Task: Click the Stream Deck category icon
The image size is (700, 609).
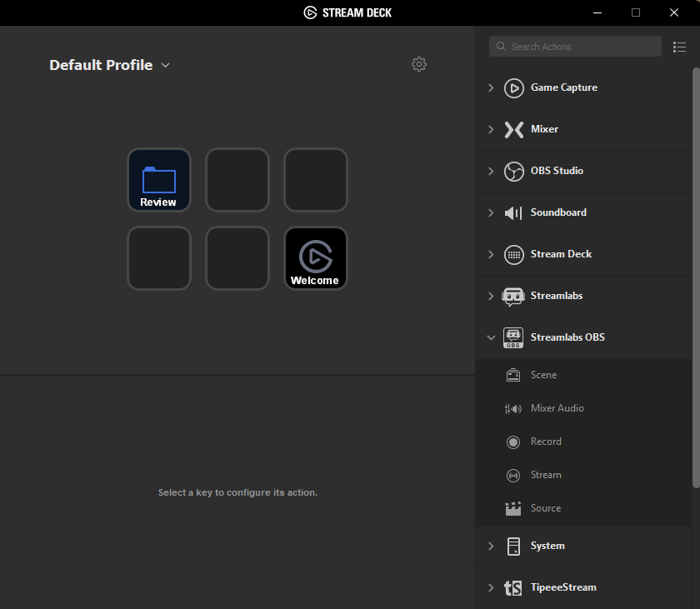Action: [514, 255]
